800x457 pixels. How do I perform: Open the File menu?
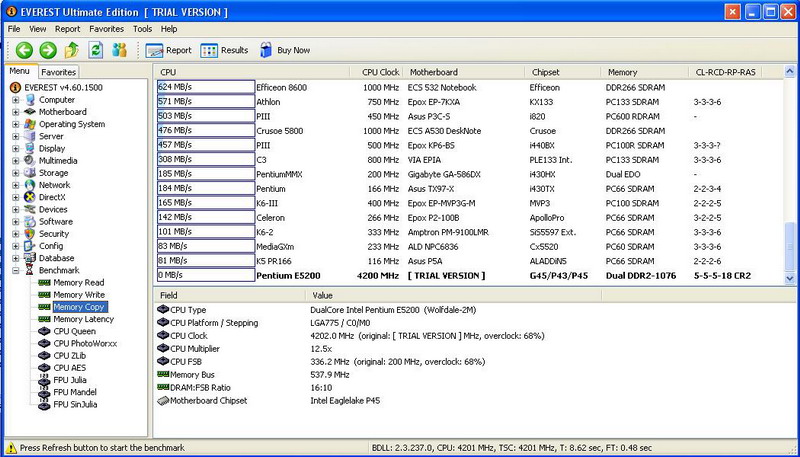tap(14, 29)
